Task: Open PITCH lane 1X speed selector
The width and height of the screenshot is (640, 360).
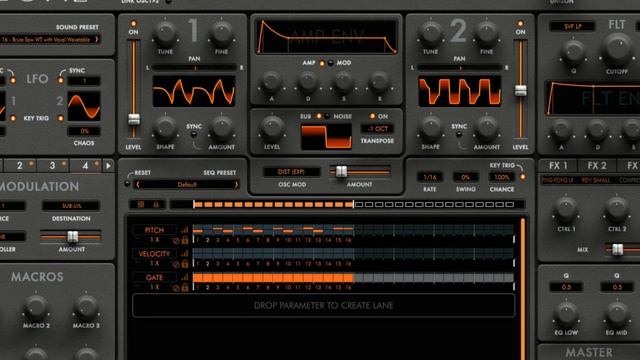Action: (x=154, y=240)
